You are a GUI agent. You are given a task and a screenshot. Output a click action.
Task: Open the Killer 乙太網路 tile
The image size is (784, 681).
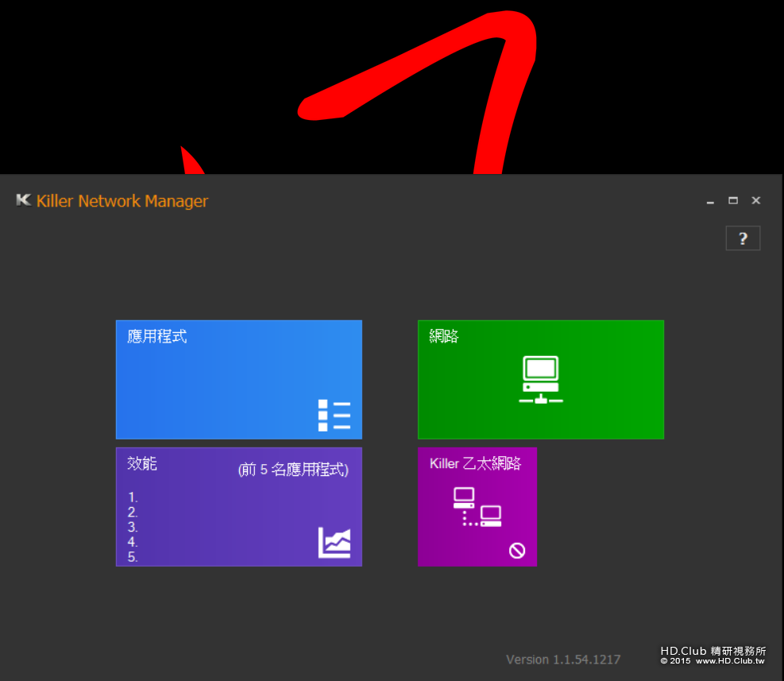tap(477, 507)
